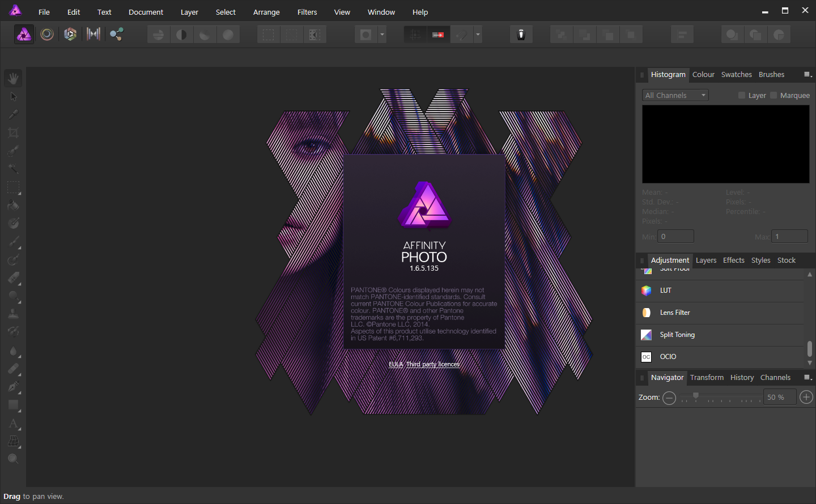816x504 pixels.
Task: Open the File menu
Action: (44, 12)
